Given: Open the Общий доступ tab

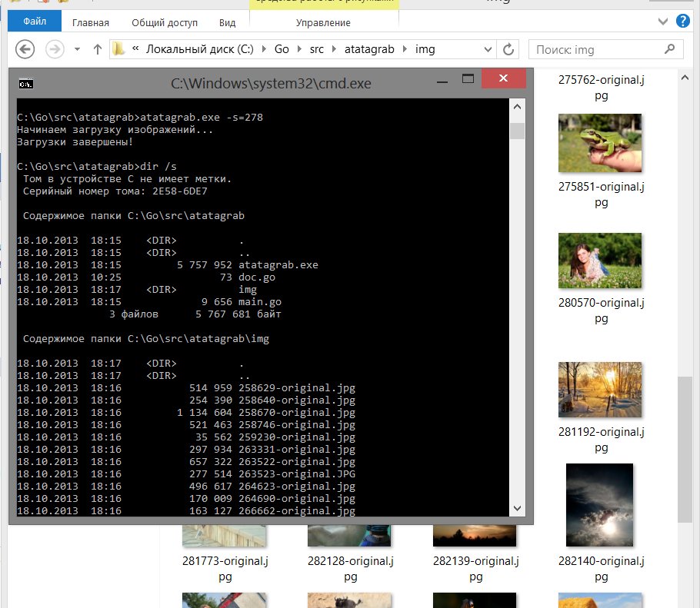Looking at the screenshot, I should pyautogui.click(x=165, y=22).
